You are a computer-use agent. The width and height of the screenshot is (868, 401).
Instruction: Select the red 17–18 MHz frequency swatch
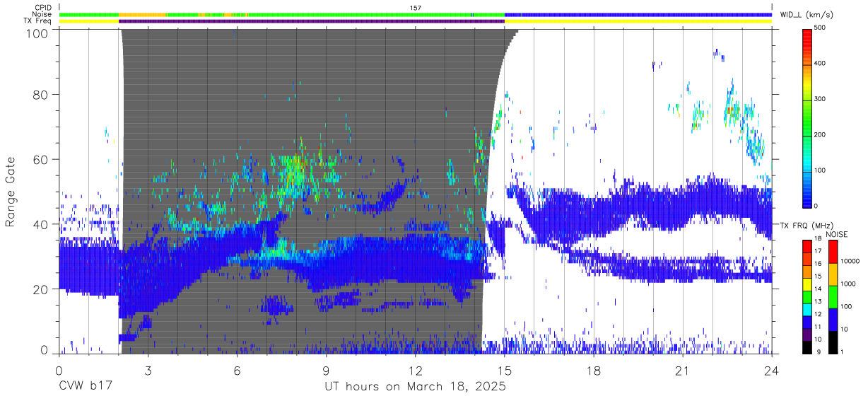point(807,245)
